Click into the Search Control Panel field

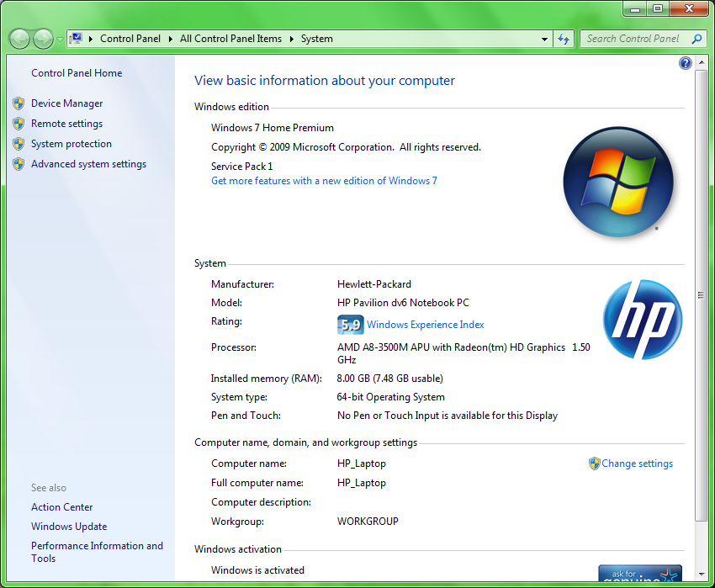[x=633, y=39]
